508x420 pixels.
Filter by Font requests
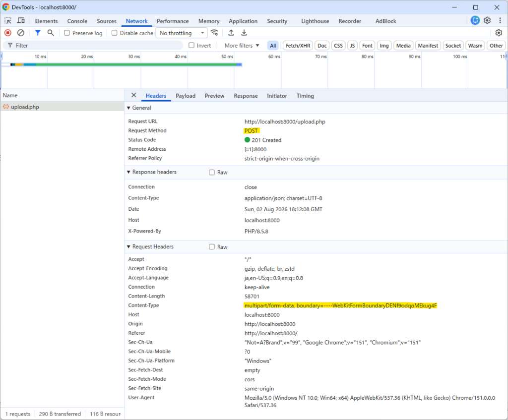(367, 46)
